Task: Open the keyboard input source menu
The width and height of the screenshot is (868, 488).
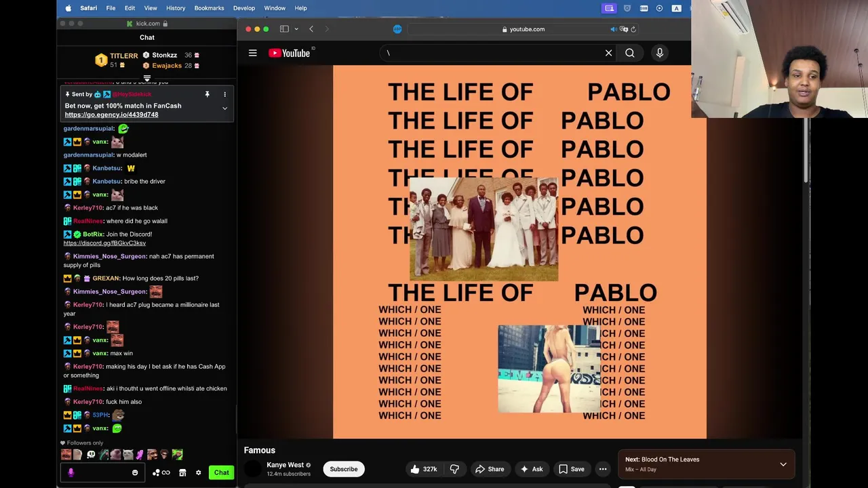Action: click(676, 8)
